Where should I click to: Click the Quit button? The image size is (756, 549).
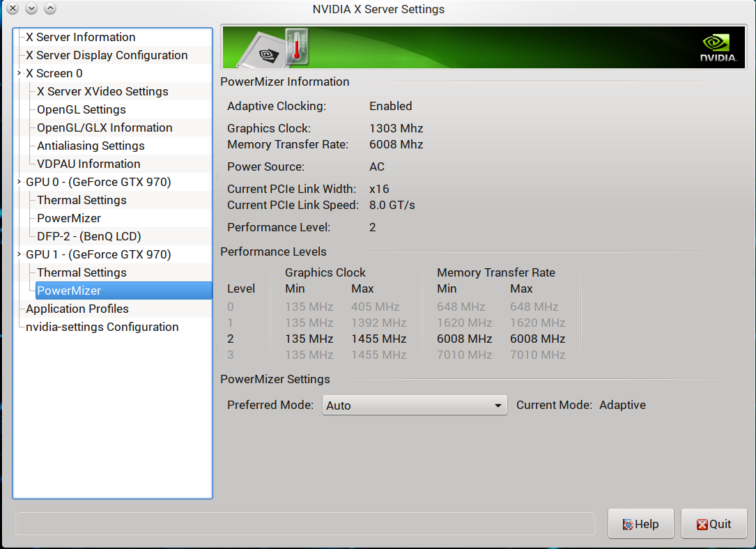click(x=713, y=524)
